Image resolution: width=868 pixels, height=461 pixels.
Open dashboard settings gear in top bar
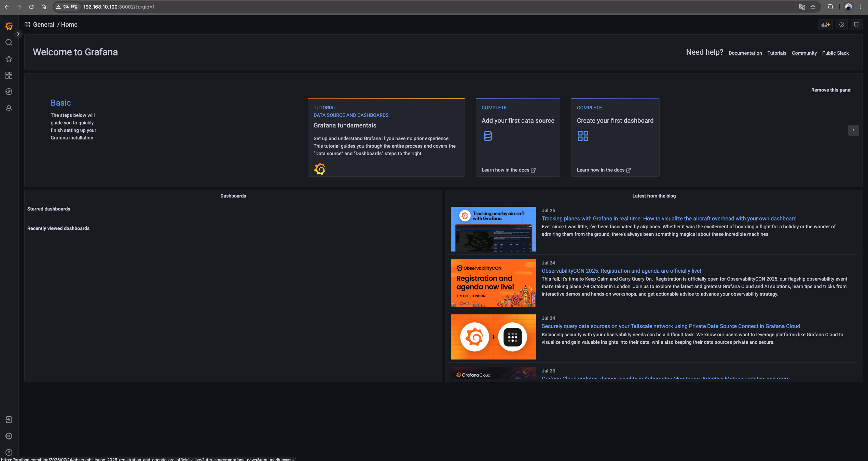coord(841,25)
